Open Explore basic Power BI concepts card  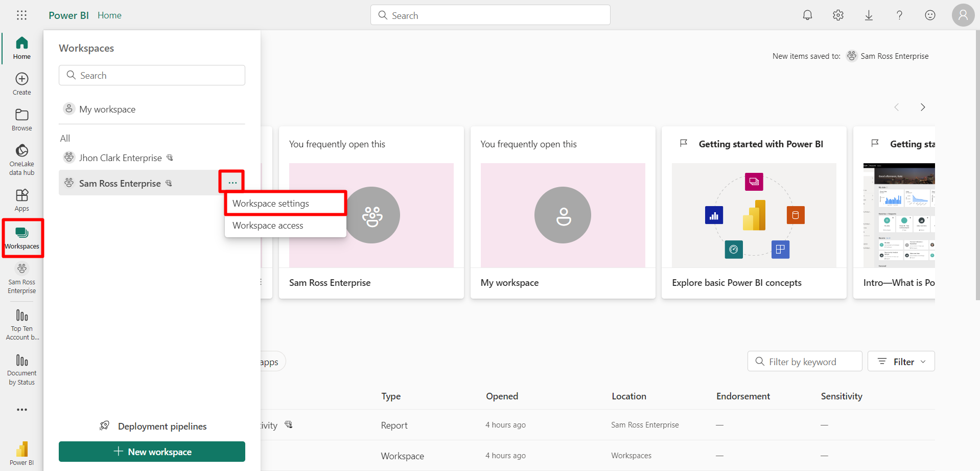[x=754, y=212]
